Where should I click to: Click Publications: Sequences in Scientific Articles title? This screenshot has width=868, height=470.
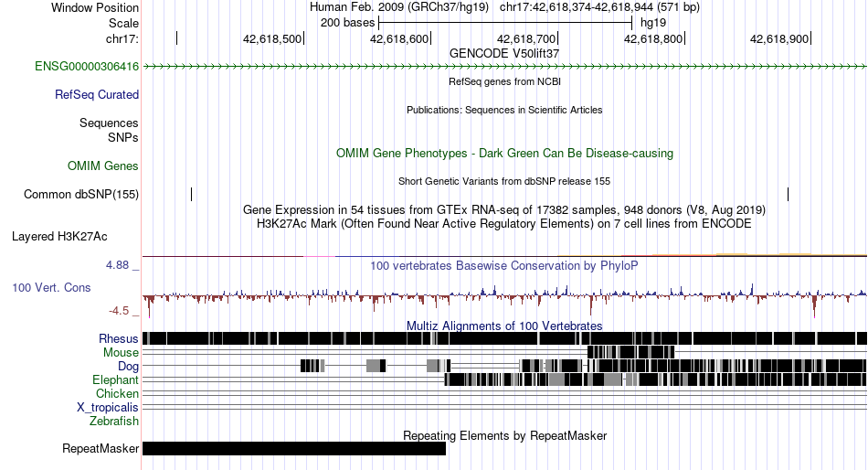pos(504,110)
